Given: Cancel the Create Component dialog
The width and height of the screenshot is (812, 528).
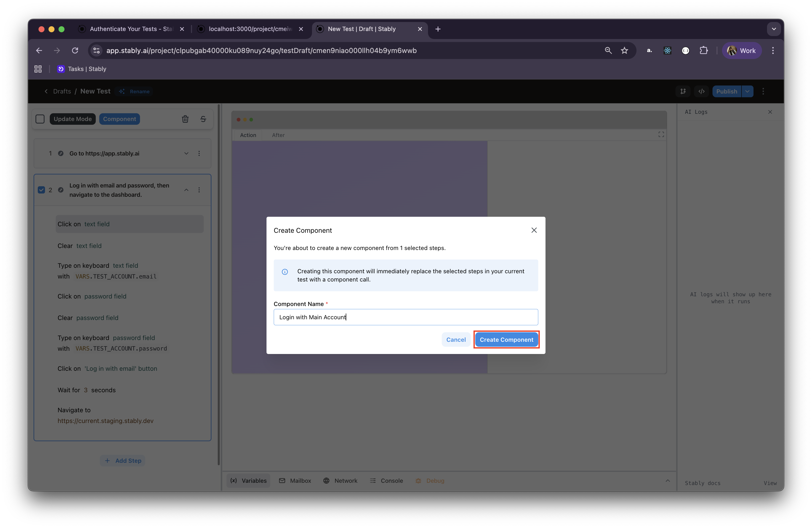Looking at the screenshot, I should (456, 339).
